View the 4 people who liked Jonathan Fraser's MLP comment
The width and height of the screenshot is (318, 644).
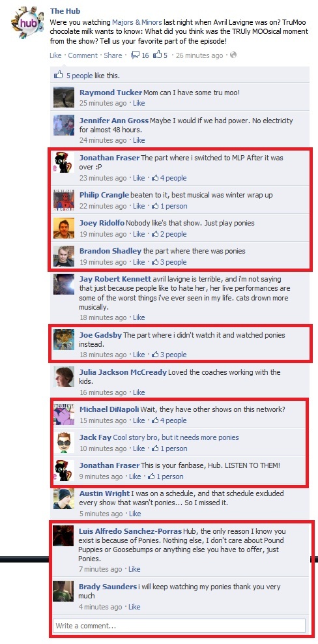169,178
